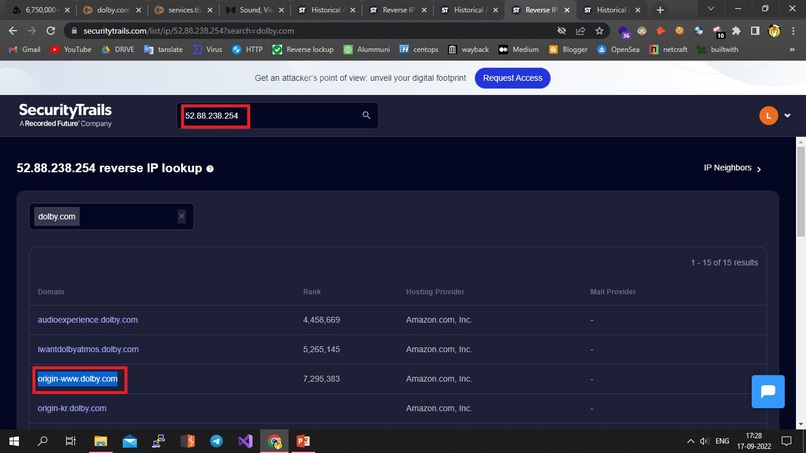The image size is (806, 453).
Task: Clear the dolby.com filter with X
Action: (181, 216)
